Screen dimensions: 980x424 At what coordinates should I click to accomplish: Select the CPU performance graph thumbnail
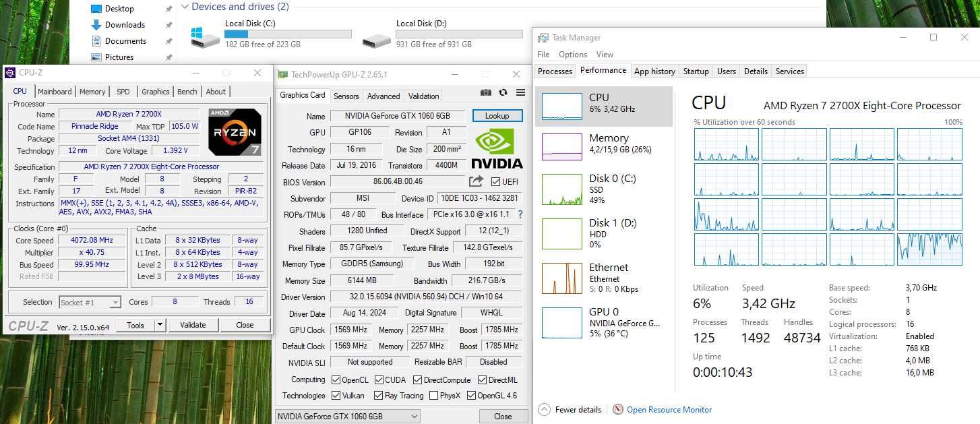click(x=562, y=107)
